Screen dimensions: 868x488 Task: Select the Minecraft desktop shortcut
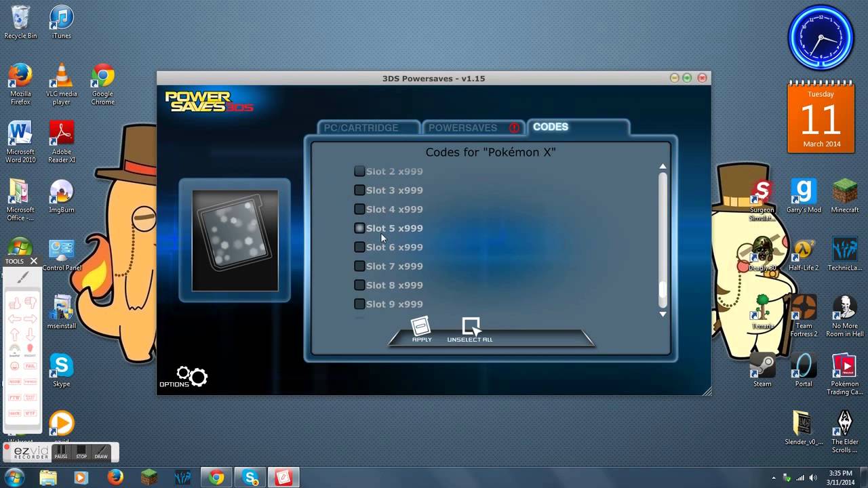pos(845,197)
